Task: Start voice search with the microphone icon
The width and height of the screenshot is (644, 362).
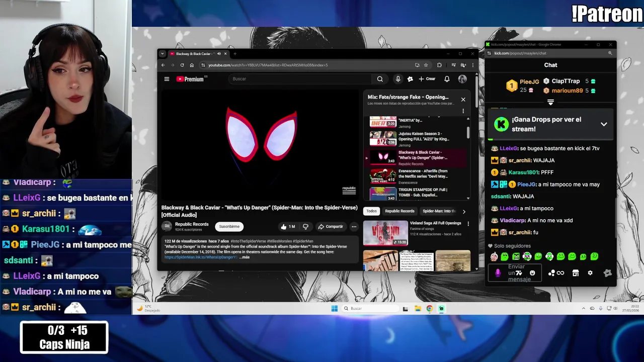Action: pyautogui.click(x=398, y=79)
